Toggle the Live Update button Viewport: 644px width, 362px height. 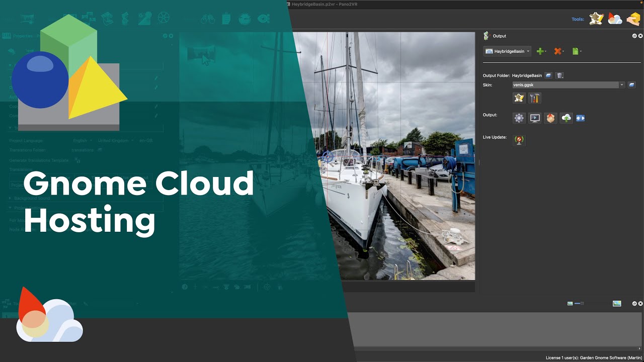pyautogui.click(x=519, y=140)
